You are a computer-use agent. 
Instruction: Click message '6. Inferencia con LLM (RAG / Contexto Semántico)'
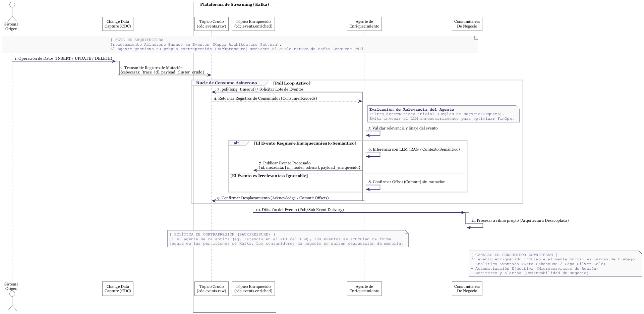click(414, 149)
